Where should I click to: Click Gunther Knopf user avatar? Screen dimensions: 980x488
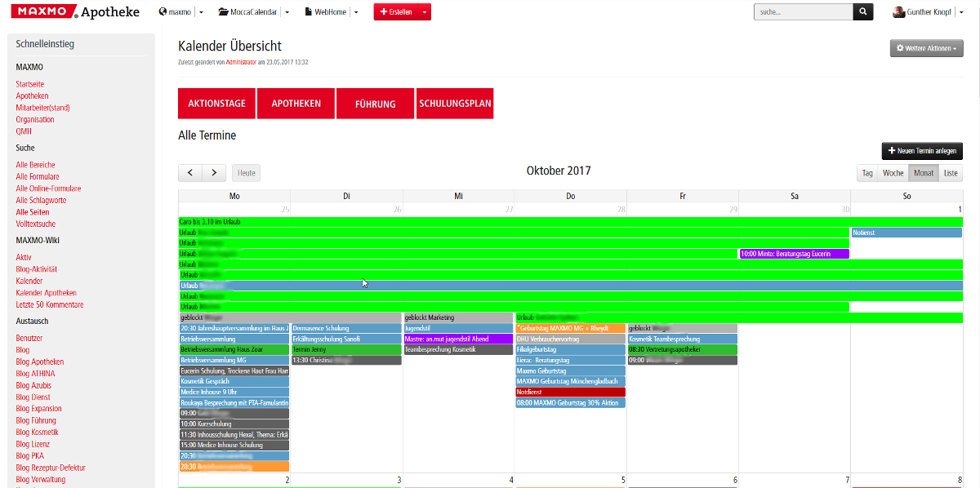tap(898, 12)
